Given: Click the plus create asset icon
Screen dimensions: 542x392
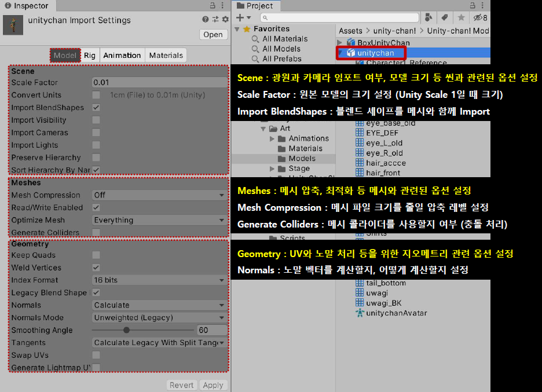Looking at the screenshot, I should pyautogui.click(x=240, y=17).
